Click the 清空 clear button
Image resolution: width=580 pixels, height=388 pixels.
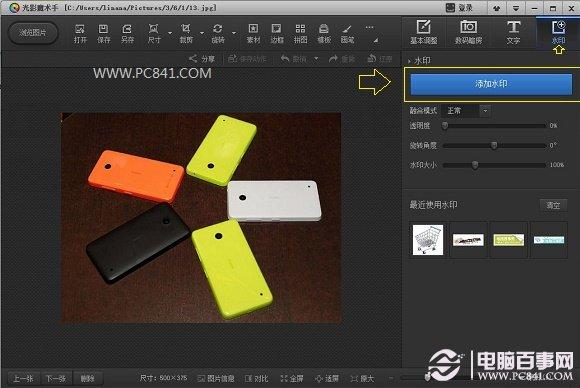[x=553, y=205]
